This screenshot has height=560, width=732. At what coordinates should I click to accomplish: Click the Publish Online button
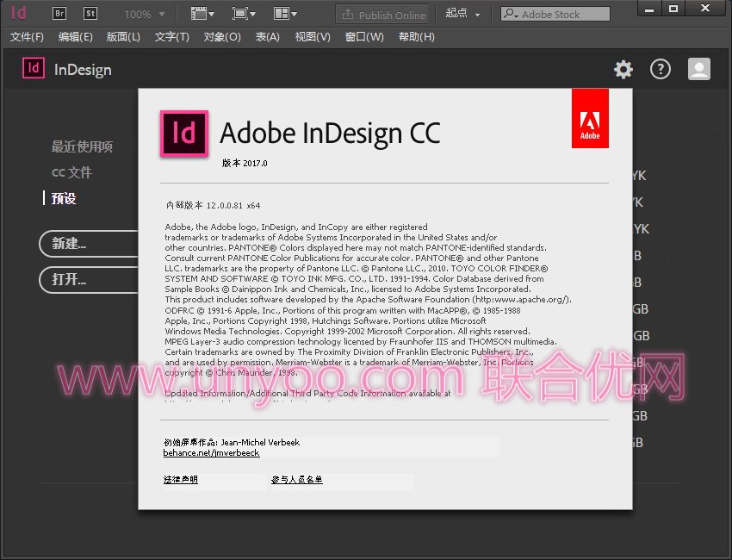point(383,15)
